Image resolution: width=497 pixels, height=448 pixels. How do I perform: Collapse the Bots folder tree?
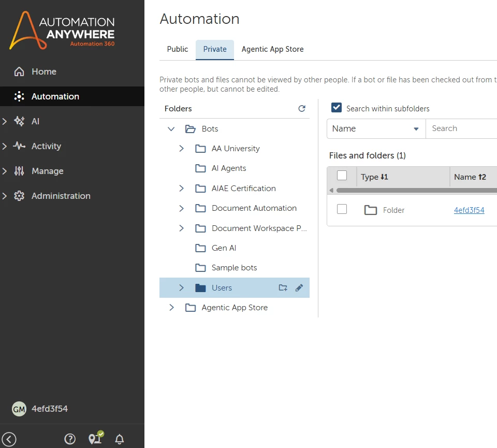click(171, 129)
